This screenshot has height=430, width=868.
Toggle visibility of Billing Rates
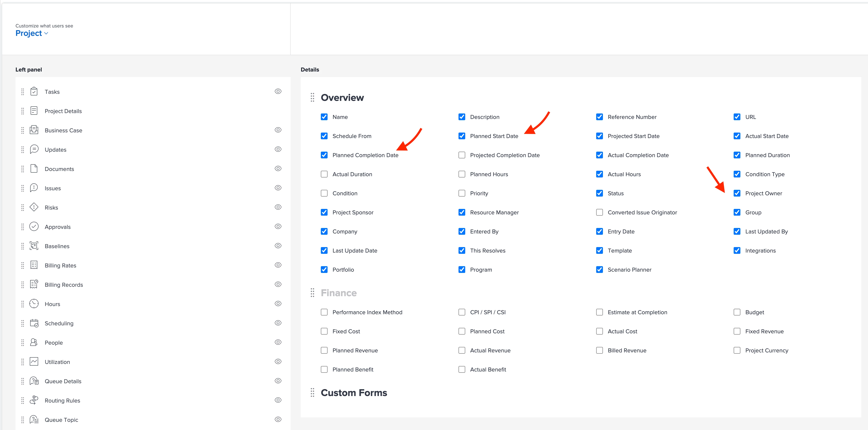point(278,265)
